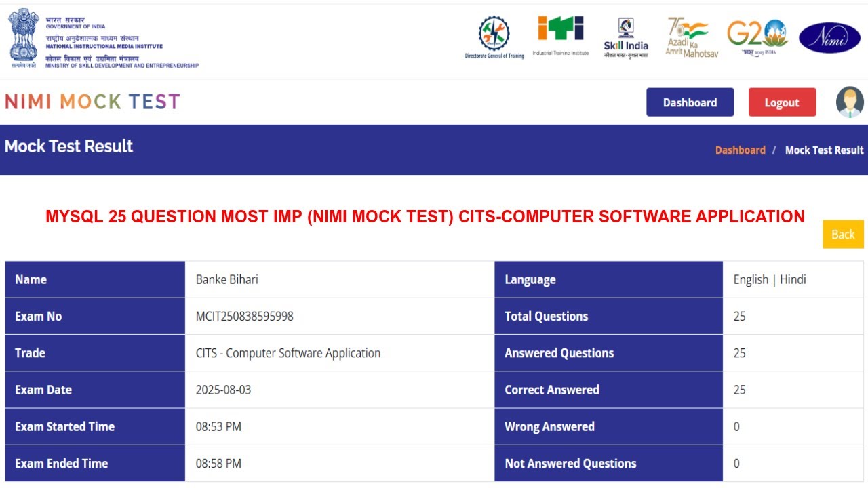Image resolution: width=868 pixels, height=488 pixels.
Task: Click the National Instructional Media Institute text
Action: (104, 47)
